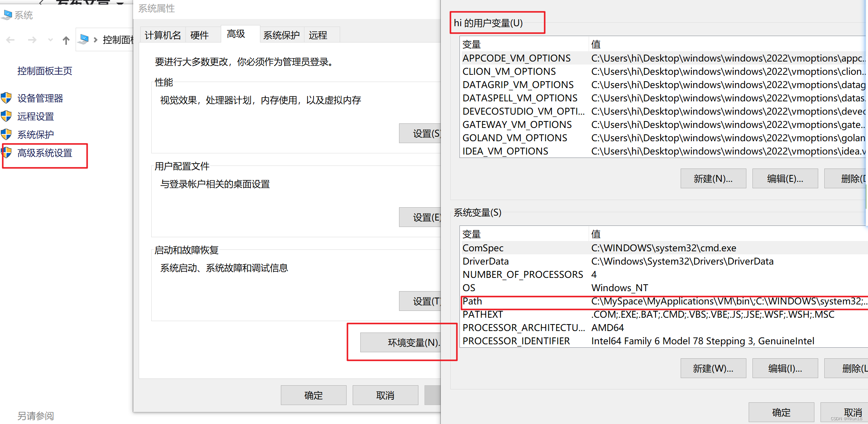This screenshot has width=868, height=424.
Task: Switch to the 硬件 tab
Action: click(x=200, y=35)
